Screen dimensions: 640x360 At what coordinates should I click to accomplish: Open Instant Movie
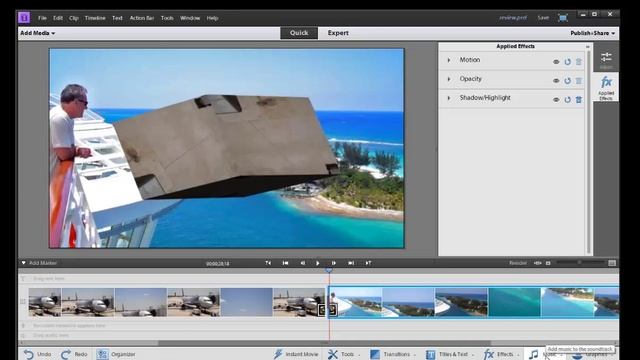[x=296, y=354]
